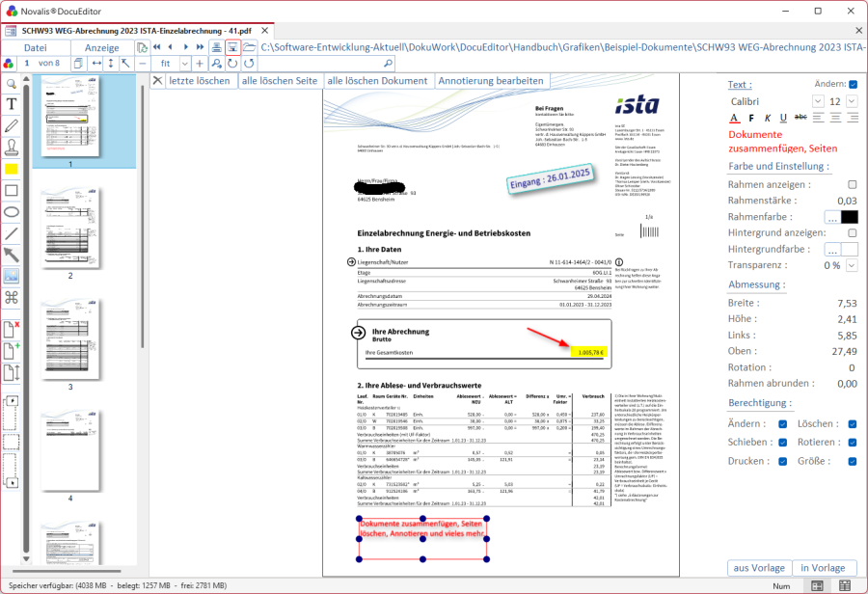Click the zoom in plus button
868x594 pixels.
[x=200, y=63]
